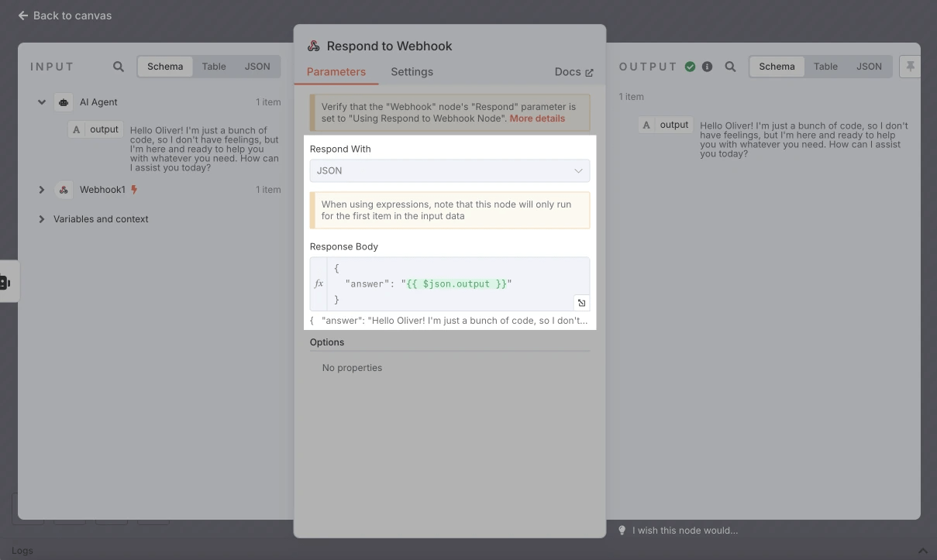The width and height of the screenshot is (937, 560).
Task: Click the AI Agent robot icon
Action: tap(64, 102)
